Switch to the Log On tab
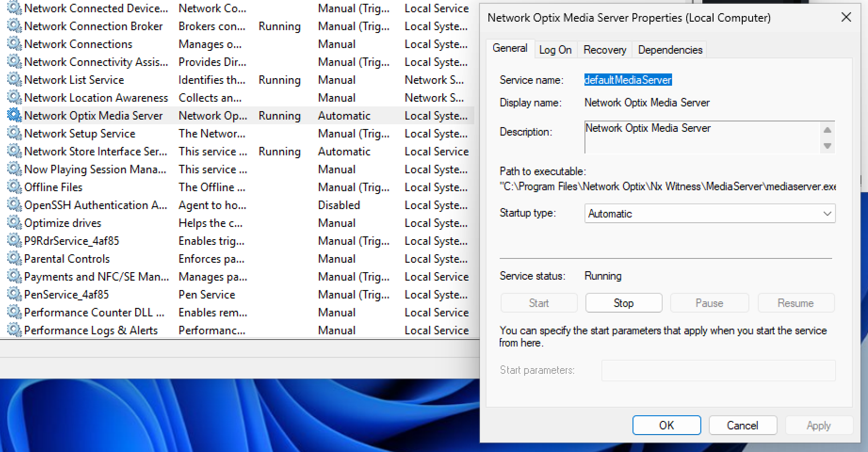This screenshot has width=868, height=452. (x=555, y=50)
